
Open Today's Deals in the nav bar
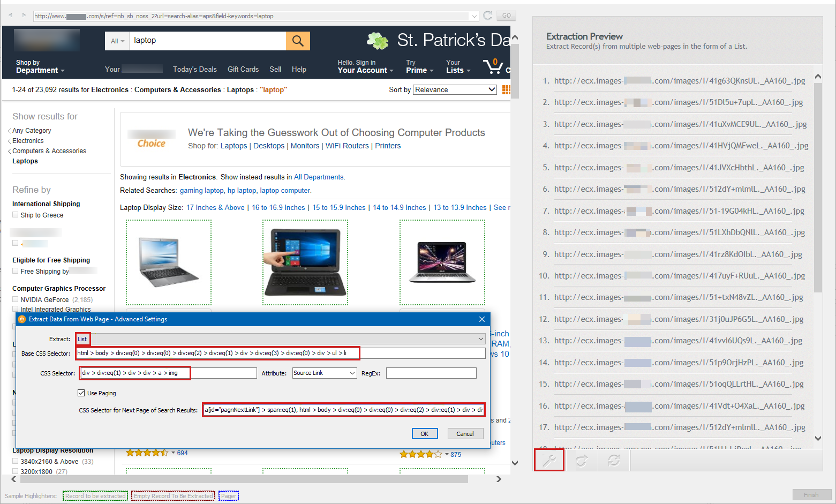point(195,70)
